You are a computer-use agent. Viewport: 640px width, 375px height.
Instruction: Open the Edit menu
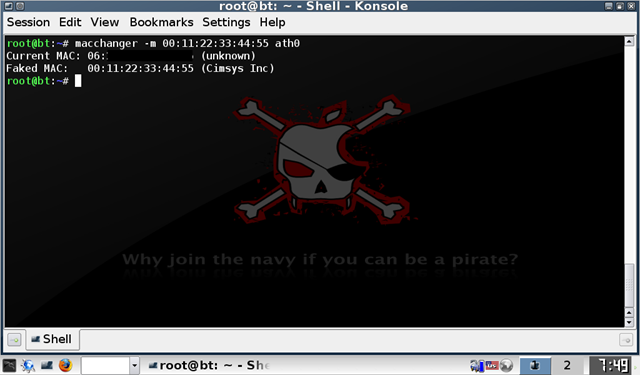(70, 22)
